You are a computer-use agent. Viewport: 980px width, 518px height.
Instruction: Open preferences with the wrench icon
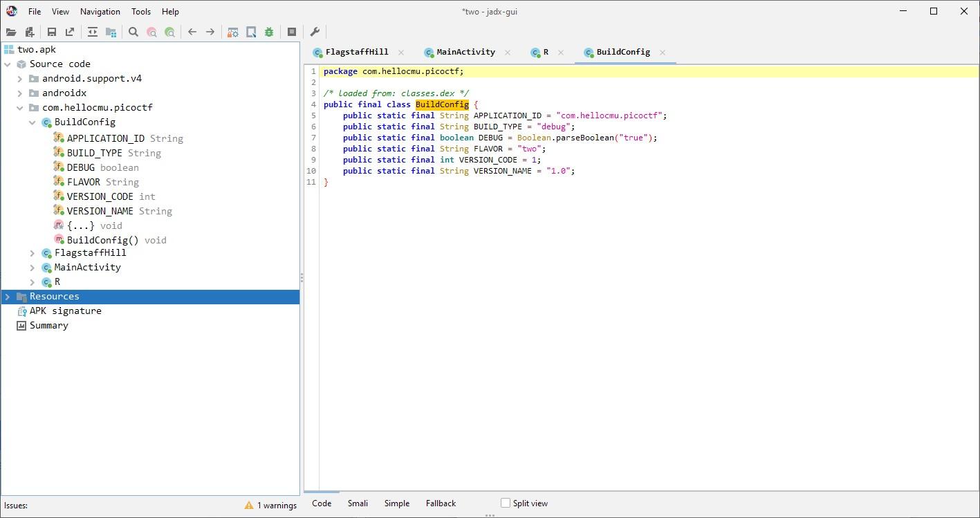pyautogui.click(x=315, y=32)
